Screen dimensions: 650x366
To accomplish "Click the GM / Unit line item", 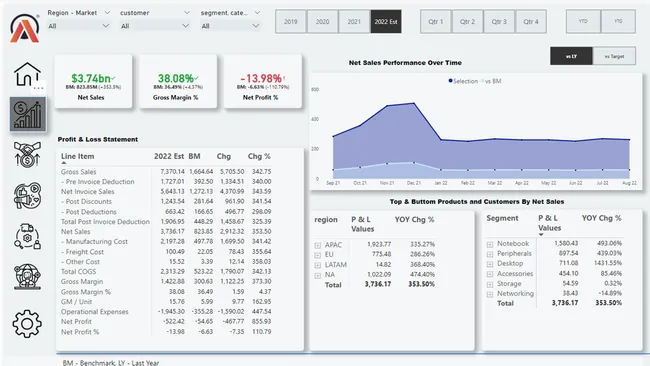I will (x=77, y=302).
